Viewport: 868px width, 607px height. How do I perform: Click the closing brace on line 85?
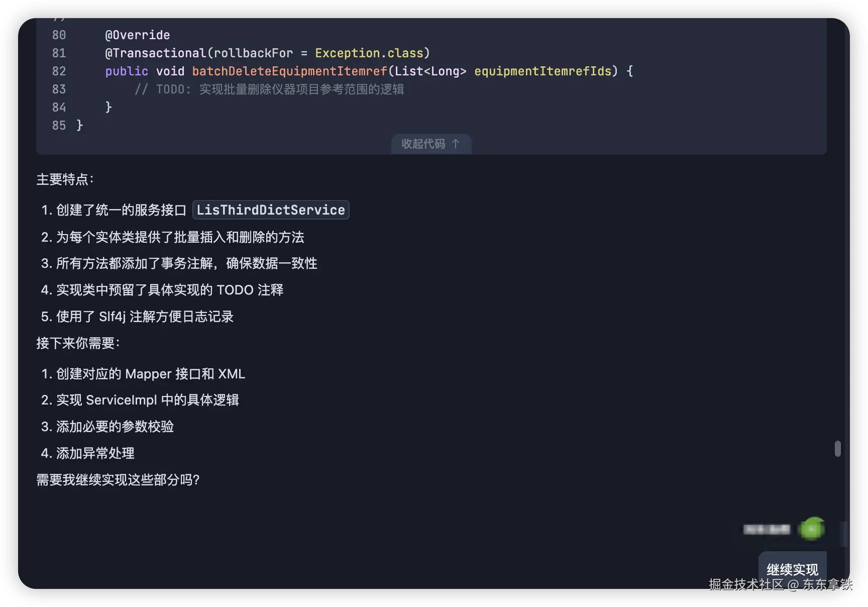click(x=79, y=125)
